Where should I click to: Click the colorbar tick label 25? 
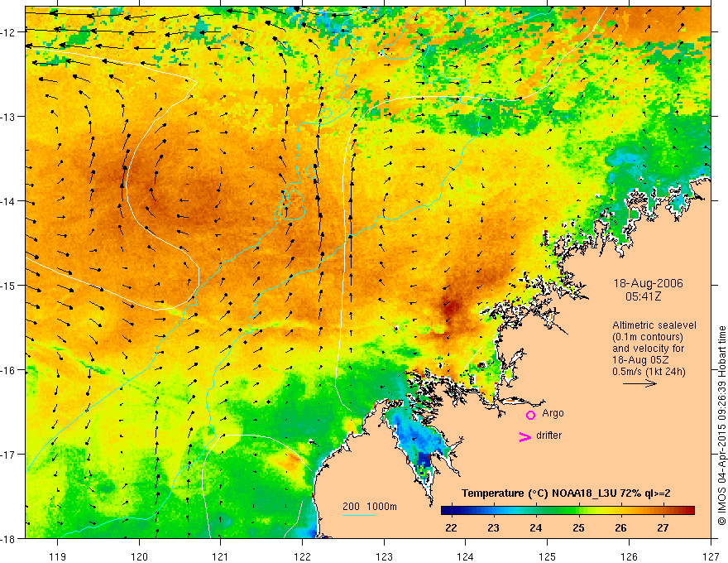tap(578, 527)
